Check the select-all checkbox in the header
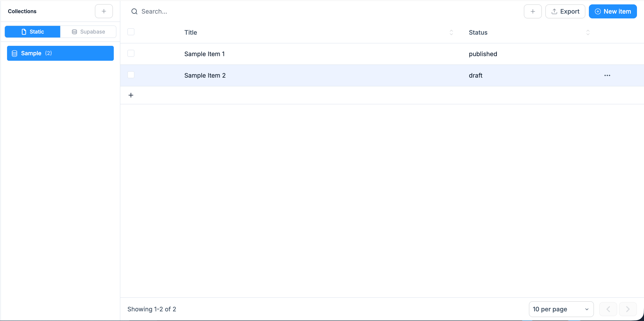 click(x=131, y=32)
